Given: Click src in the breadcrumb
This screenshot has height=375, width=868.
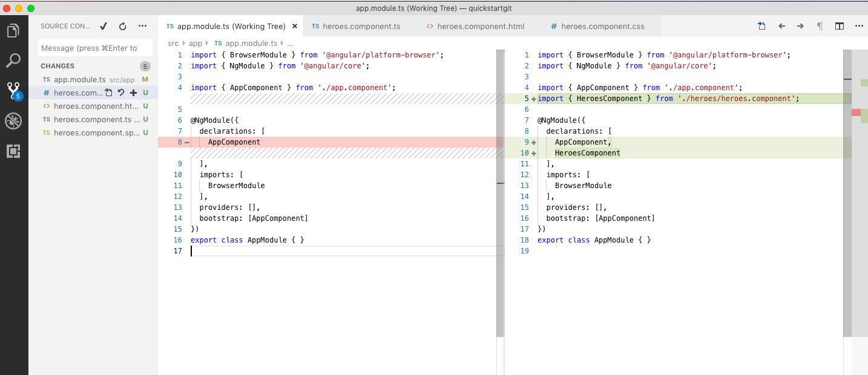Looking at the screenshot, I should coord(173,44).
